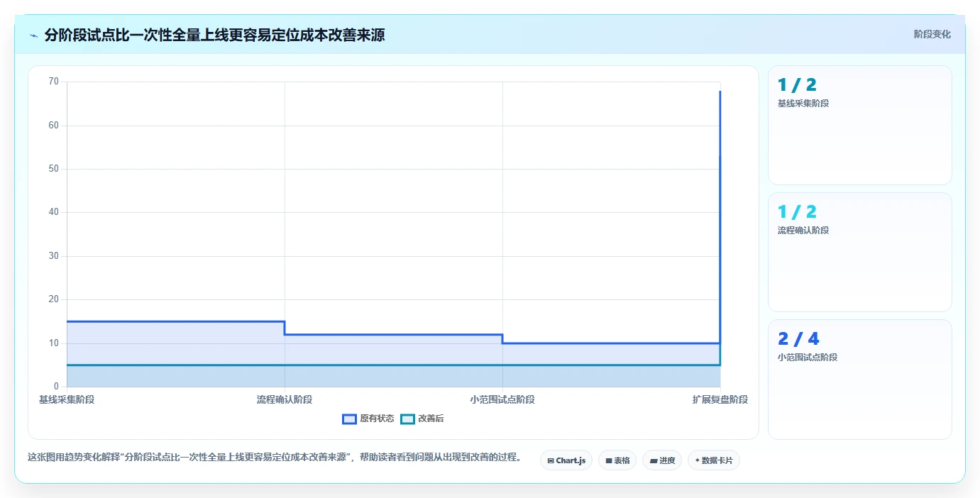
Task: Open the 流程确认阶段 stat card
Action: (859, 252)
